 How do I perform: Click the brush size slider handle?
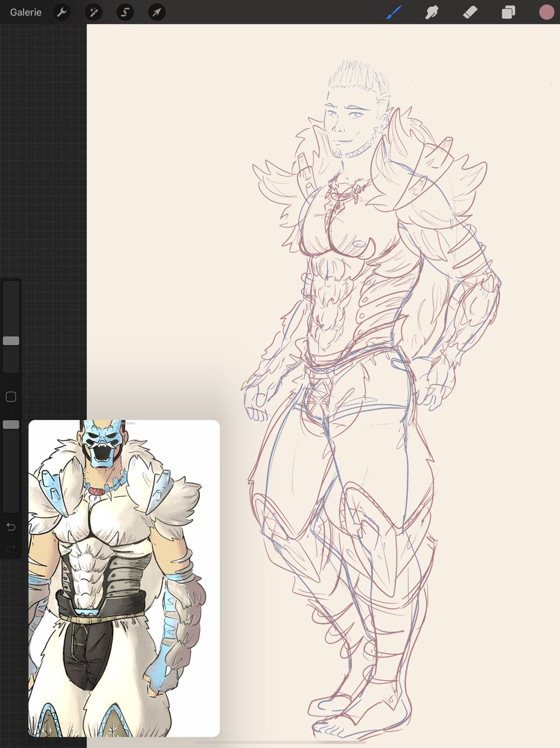click(x=11, y=341)
